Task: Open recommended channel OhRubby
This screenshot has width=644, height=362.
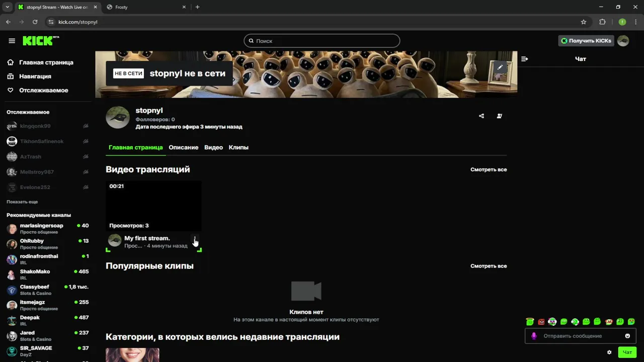Action: click(x=48, y=244)
